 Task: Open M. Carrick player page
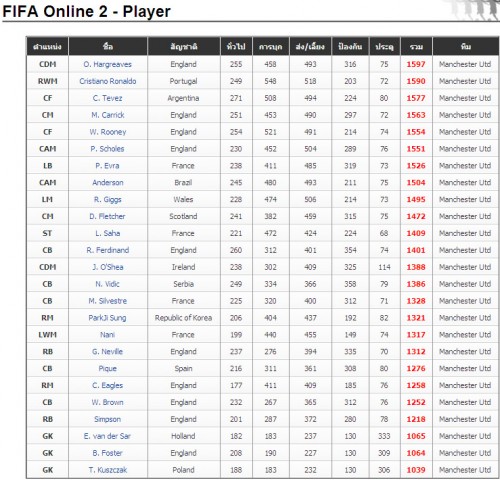point(108,115)
